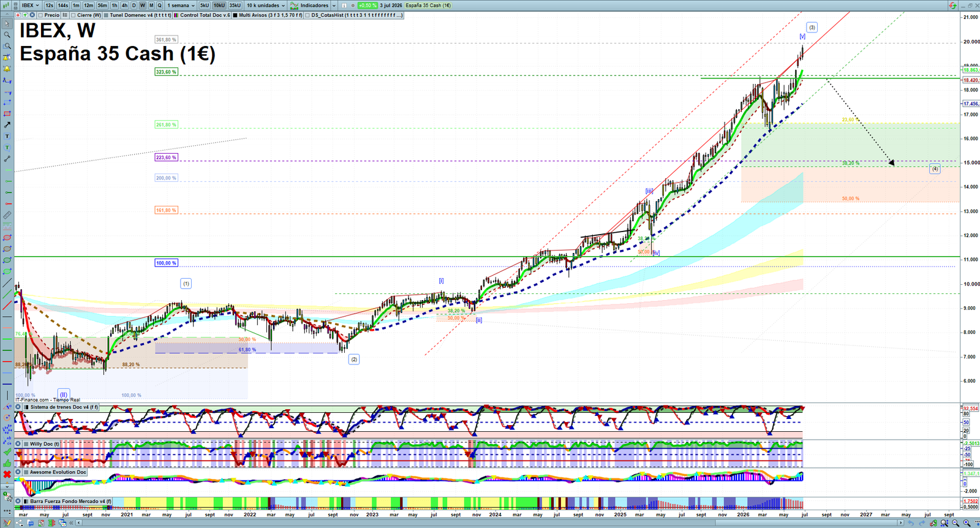This screenshot has width=980, height=528.
Task: Select the dark blue horizontal line swatch
Action: pyautogui.click(x=7, y=383)
